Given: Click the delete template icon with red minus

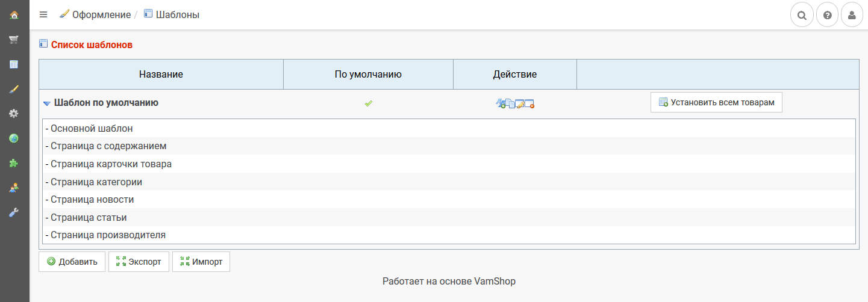Looking at the screenshot, I should [529, 103].
